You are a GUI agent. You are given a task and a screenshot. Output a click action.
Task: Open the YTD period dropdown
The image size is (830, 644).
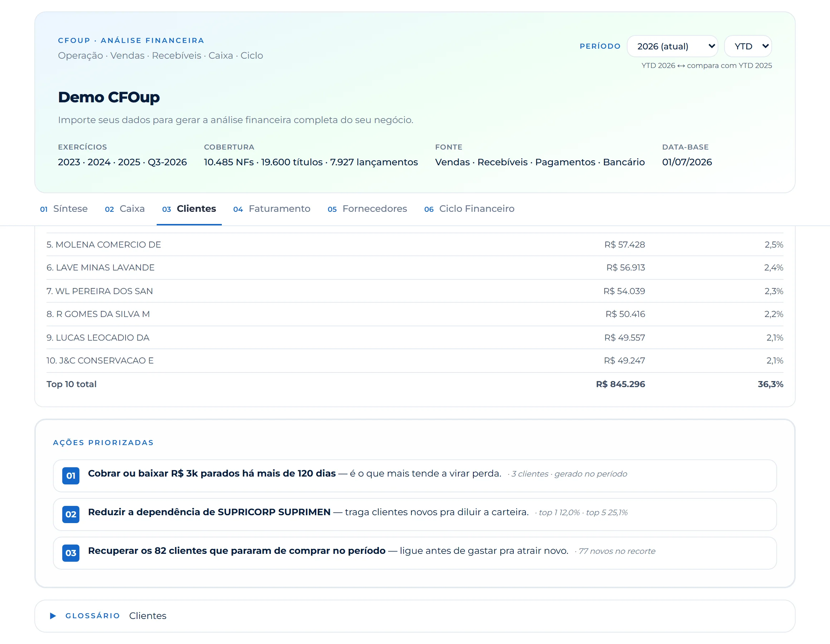coord(748,46)
